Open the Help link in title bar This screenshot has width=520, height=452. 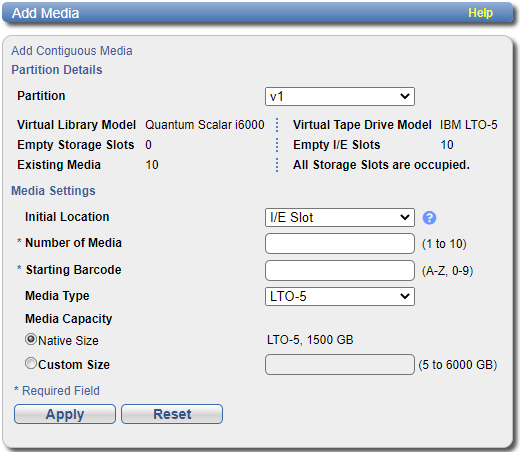coord(480,13)
